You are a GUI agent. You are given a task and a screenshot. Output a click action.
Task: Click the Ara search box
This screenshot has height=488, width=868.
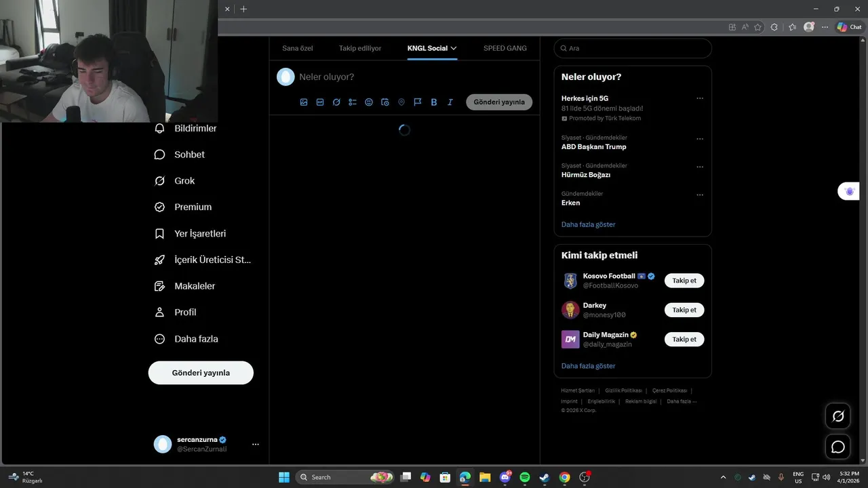click(633, 48)
